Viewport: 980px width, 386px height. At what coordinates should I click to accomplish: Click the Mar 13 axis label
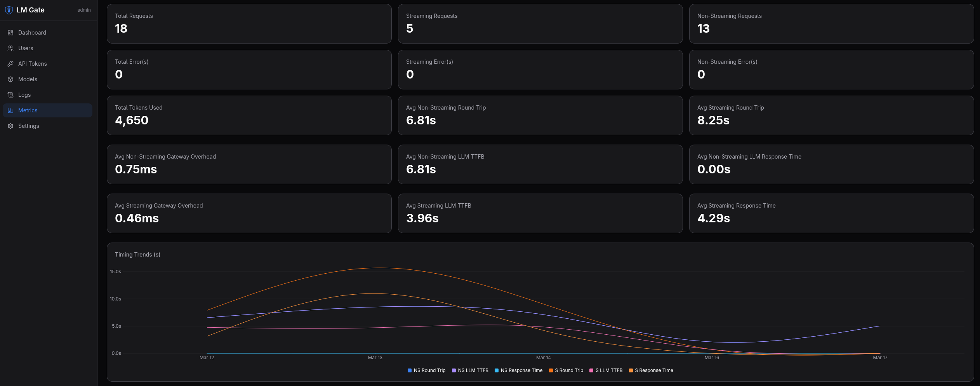tap(375, 357)
